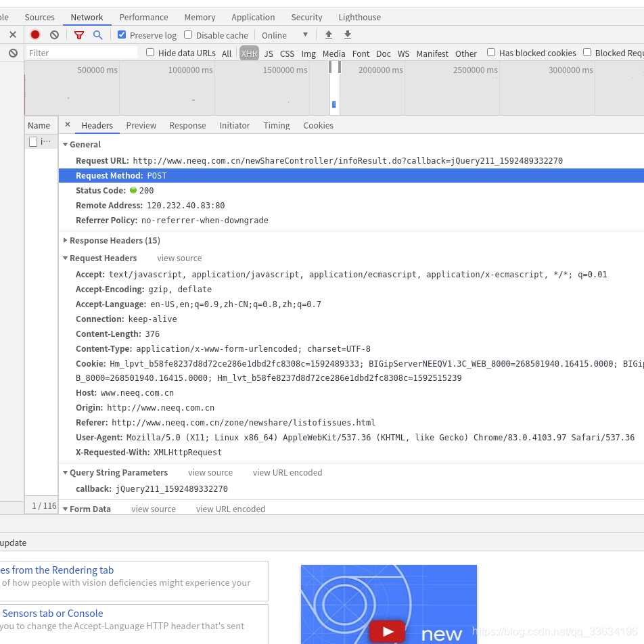Filter requests by XHR type
Screen dimensions: 644x644
(x=249, y=53)
